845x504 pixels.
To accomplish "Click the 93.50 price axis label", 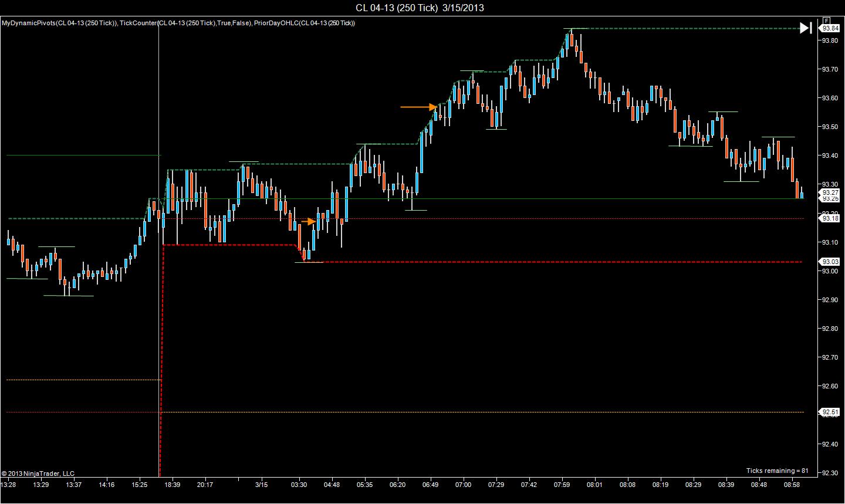I will [830, 127].
